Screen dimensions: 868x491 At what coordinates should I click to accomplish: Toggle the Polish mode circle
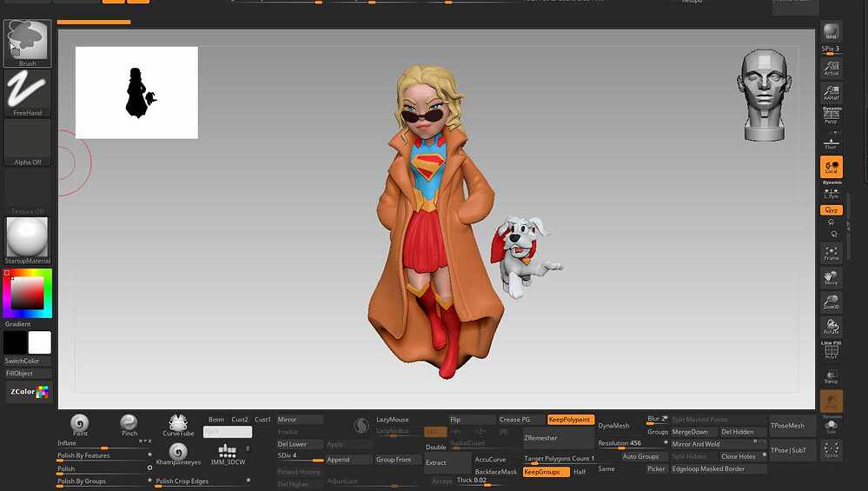pos(149,468)
